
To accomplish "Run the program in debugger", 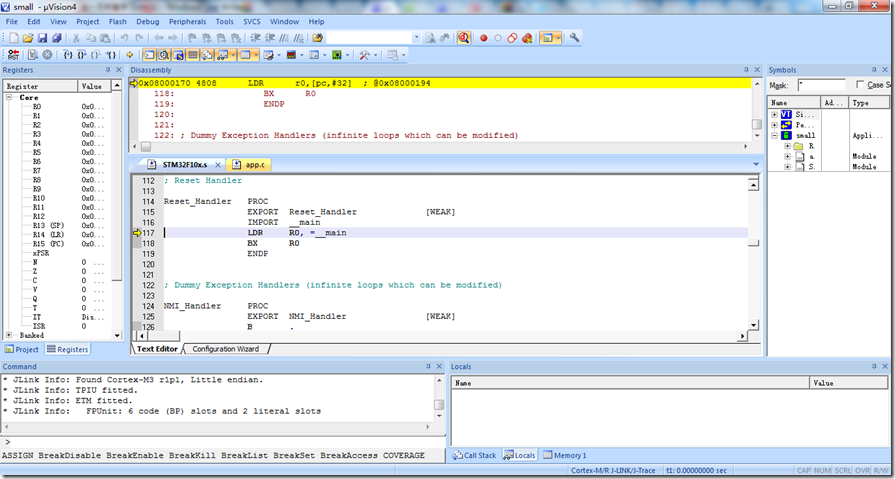I will (x=33, y=55).
